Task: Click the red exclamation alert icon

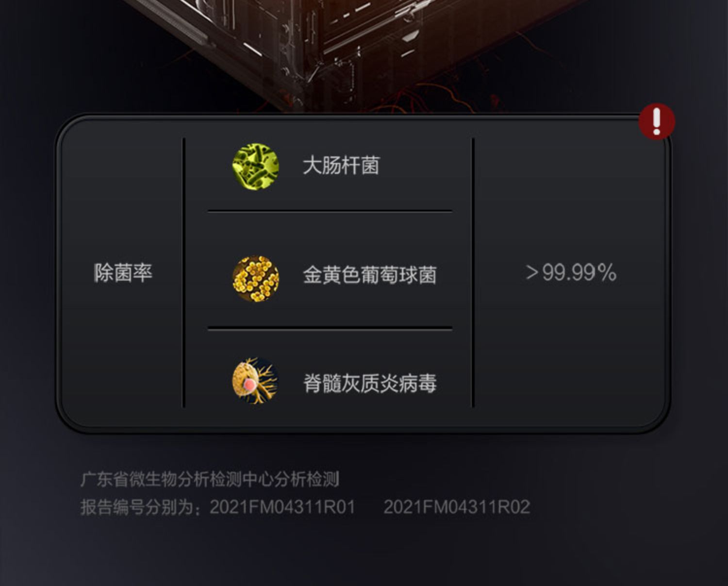Action: [x=656, y=121]
